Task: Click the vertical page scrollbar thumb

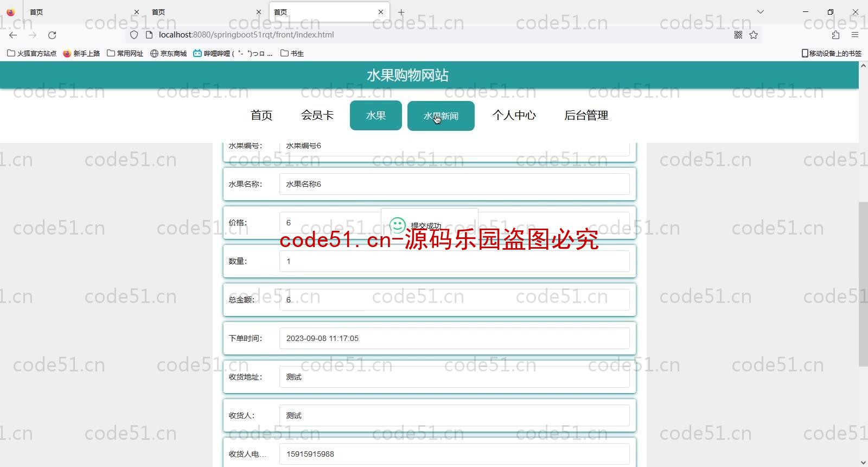Action: point(863,284)
